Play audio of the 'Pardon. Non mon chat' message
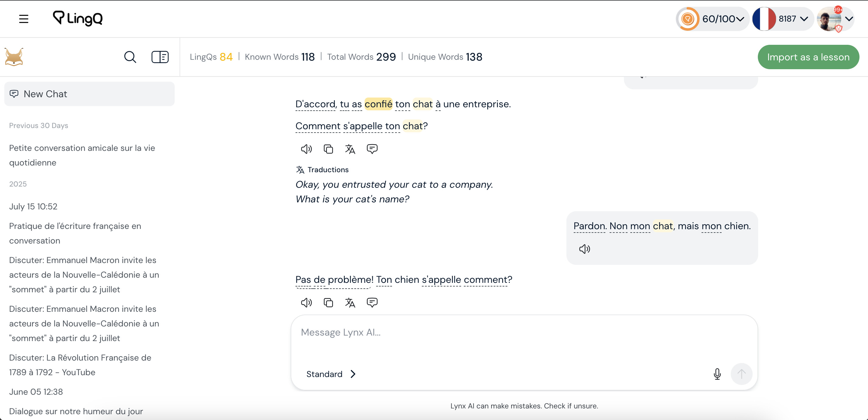The image size is (868, 420). [x=584, y=249]
